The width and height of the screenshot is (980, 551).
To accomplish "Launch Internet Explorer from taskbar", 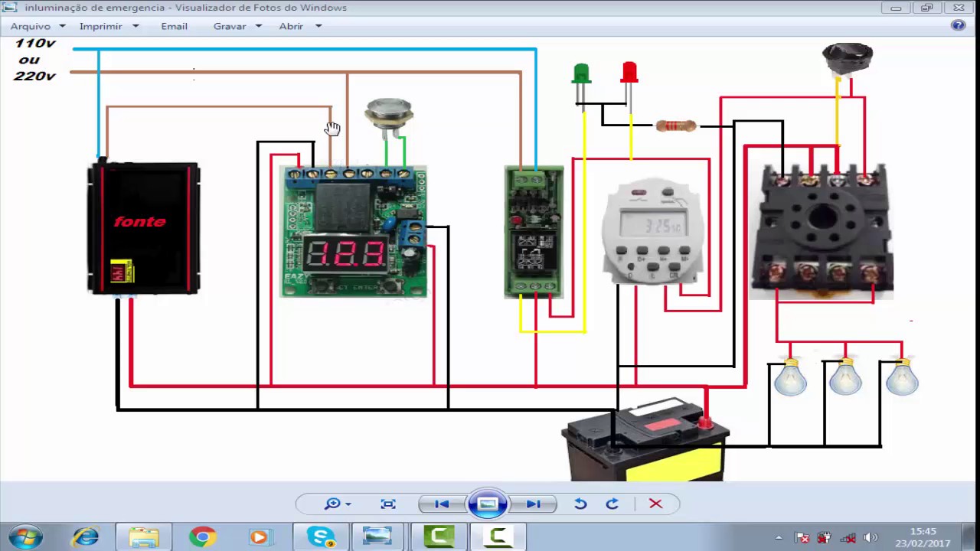I will tap(85, 537).
